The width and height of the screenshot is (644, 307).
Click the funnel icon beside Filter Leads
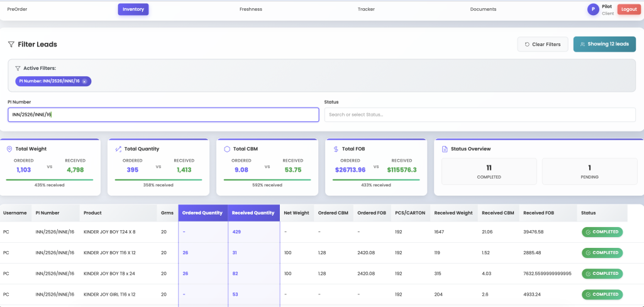coord(11,45)
